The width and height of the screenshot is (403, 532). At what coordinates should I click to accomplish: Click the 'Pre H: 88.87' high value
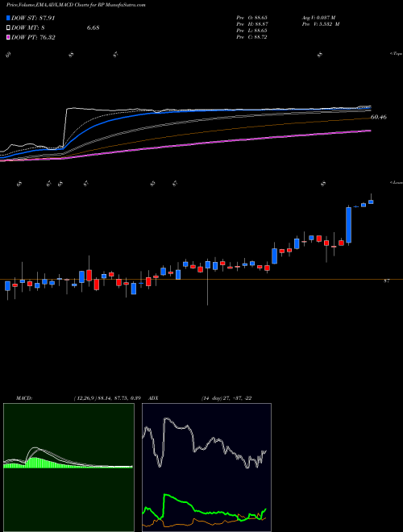pos(251,23)
